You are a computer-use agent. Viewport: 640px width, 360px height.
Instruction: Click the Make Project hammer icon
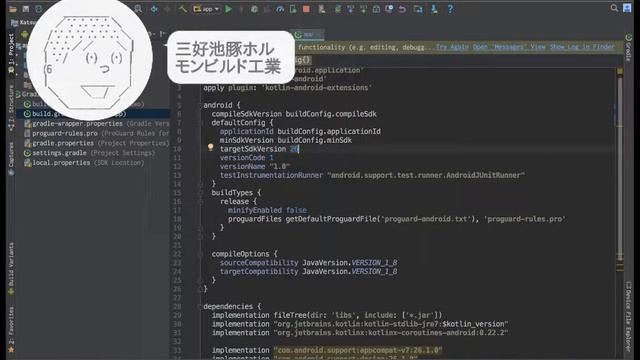(x=182, y=9)
